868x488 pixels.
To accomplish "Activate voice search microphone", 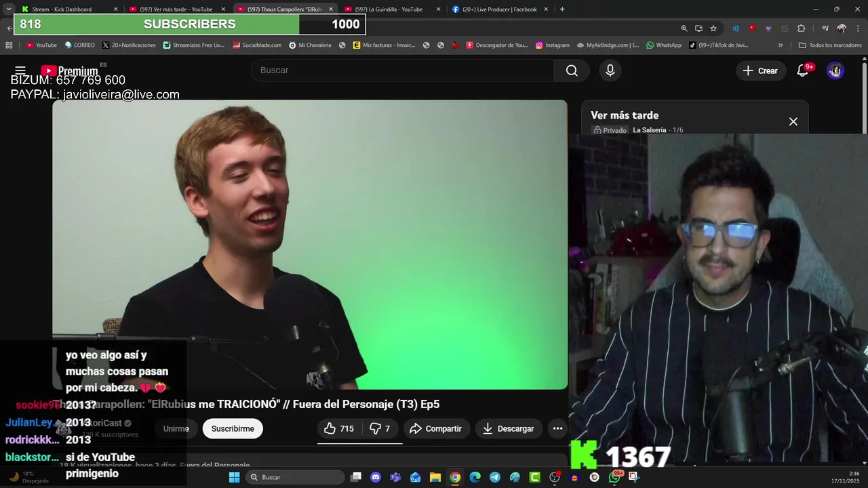I will (x=610, y=70).
